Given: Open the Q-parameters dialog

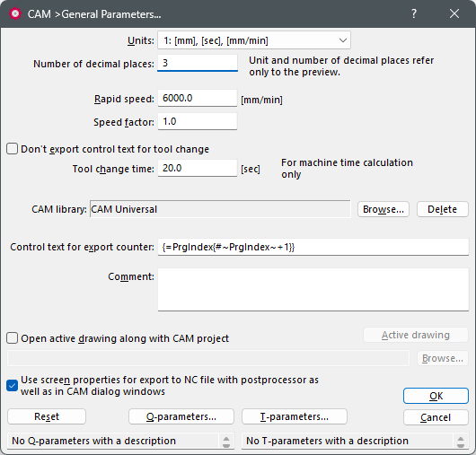Looking at the screenshot, I should (x=181, y=416).
